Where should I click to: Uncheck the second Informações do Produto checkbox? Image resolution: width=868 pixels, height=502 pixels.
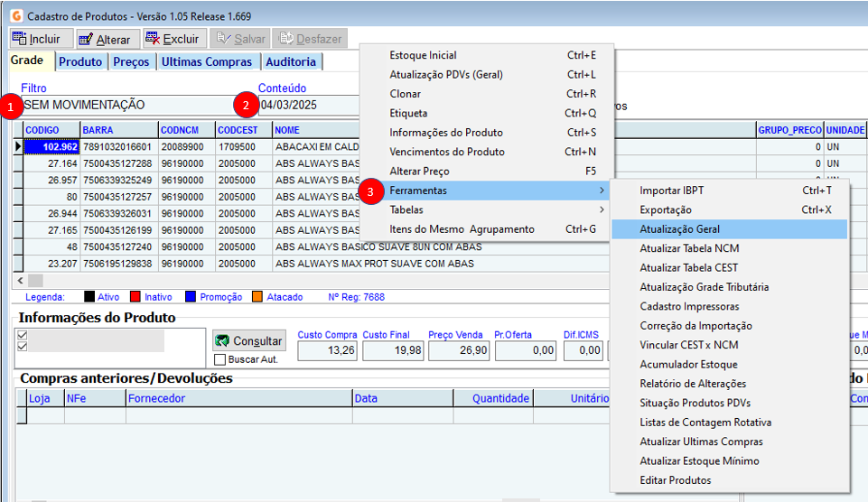[x=23, y=346]
